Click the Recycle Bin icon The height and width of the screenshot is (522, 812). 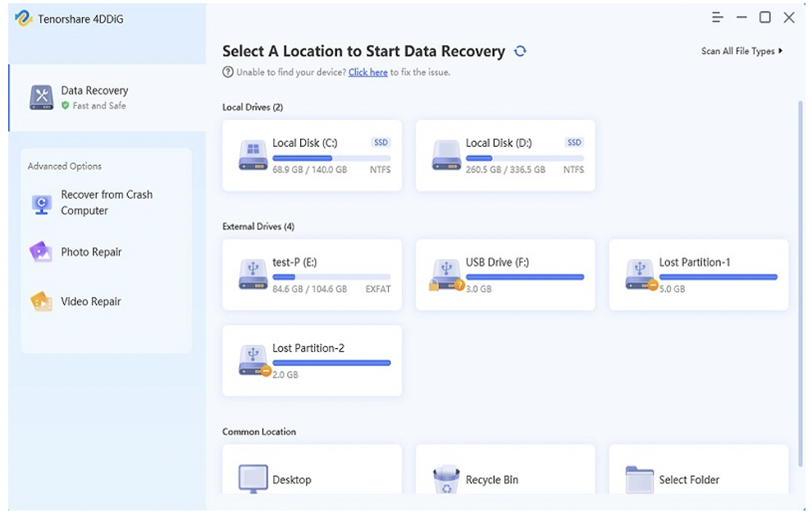click(446, 479)
